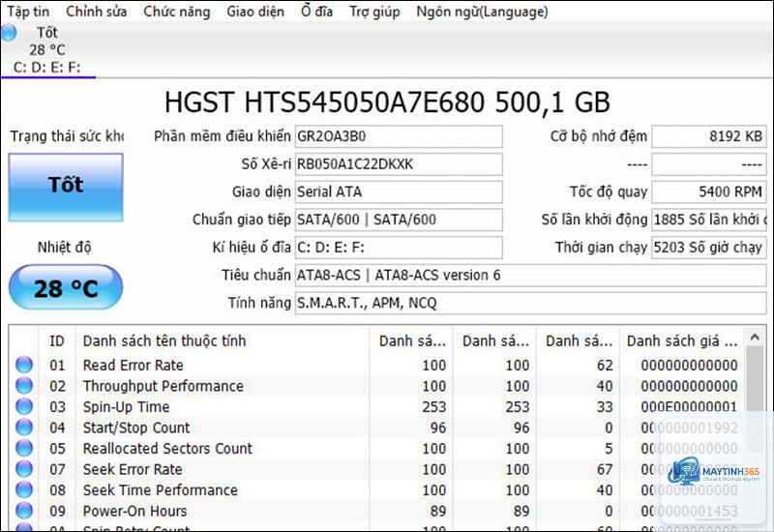
Task: Click the Nhiệt độ label
Action: coord(64,247)
